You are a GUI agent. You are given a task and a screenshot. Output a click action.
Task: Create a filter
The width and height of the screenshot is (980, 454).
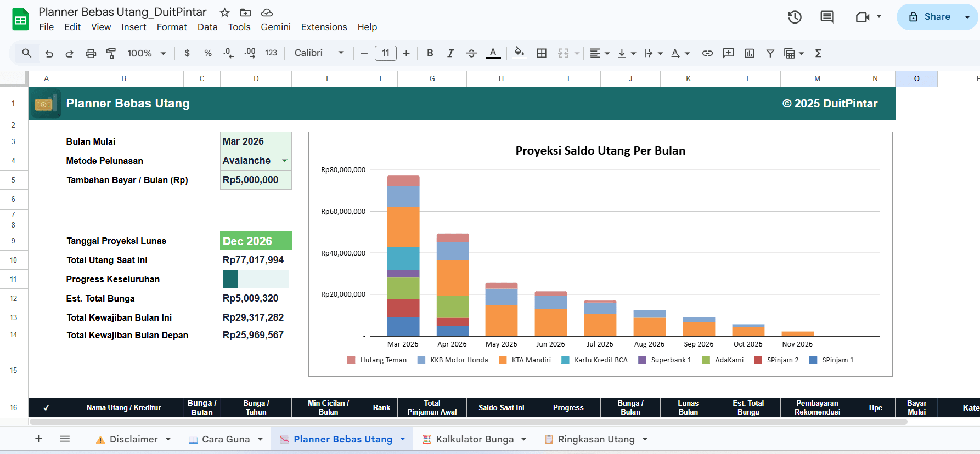tap(770, 53)
